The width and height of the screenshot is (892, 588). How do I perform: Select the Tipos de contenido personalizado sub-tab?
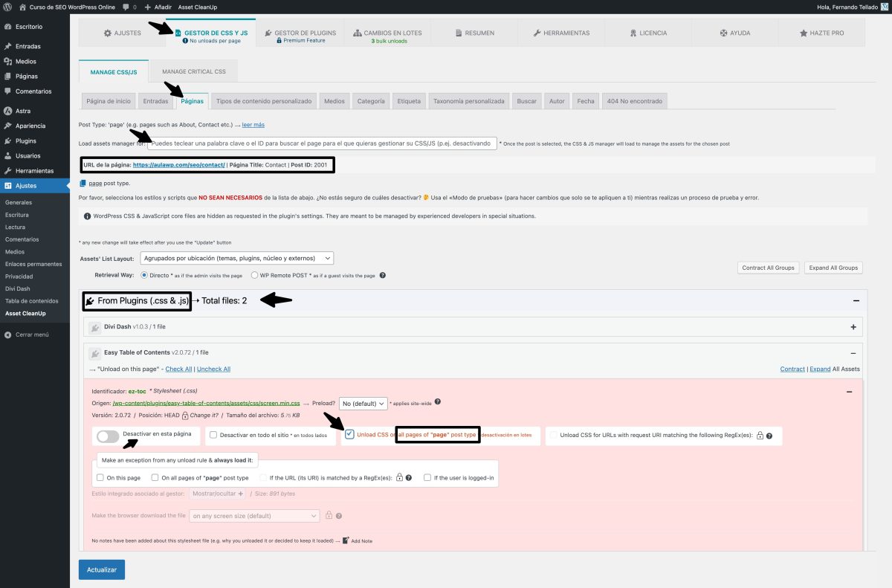265,101
